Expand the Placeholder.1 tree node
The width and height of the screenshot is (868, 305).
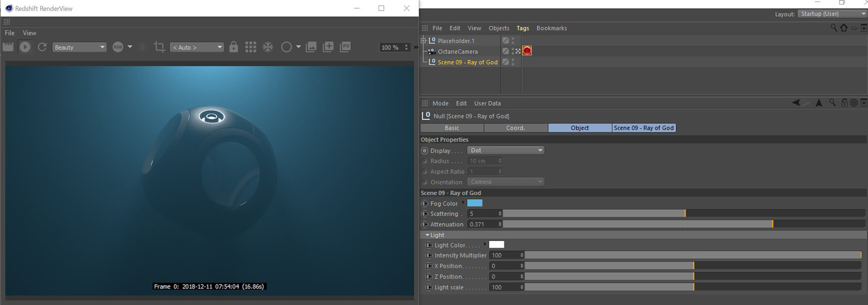point(424,40)
